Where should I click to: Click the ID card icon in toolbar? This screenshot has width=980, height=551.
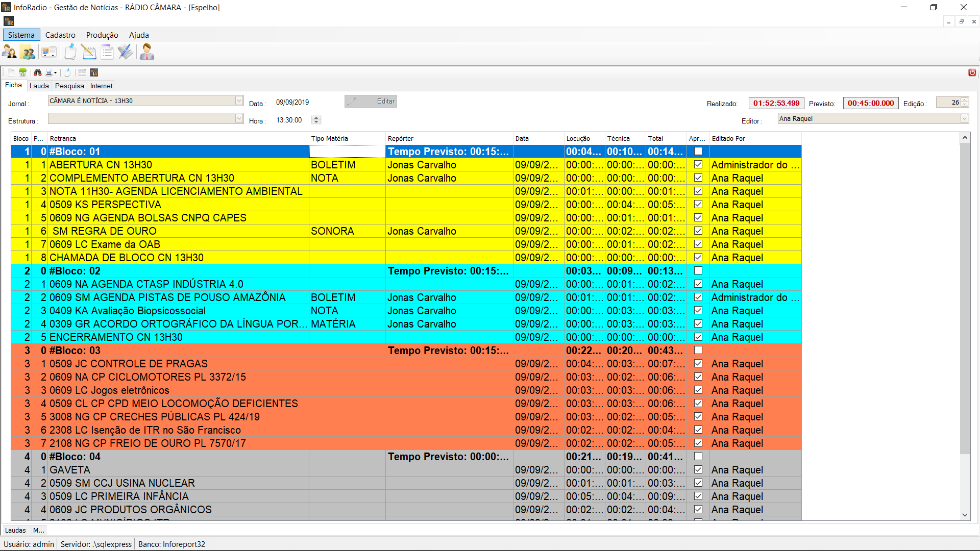[49, 52]
